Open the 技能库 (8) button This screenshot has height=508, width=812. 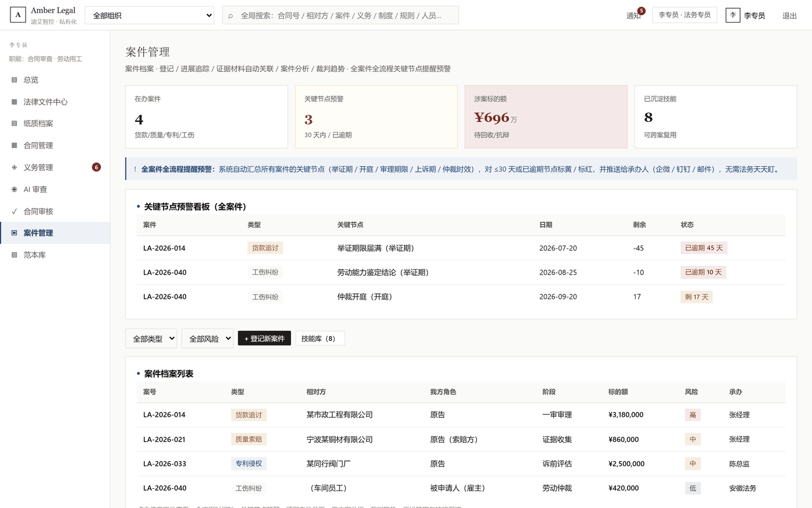pyautogui.click(x=320, y=338)
